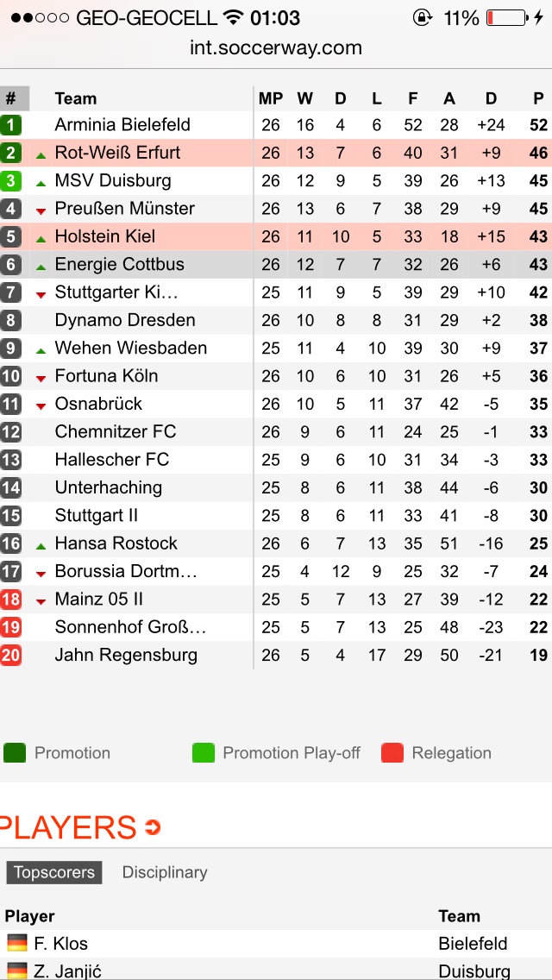Open the Holstein Kiel team page

click(105, 236)
